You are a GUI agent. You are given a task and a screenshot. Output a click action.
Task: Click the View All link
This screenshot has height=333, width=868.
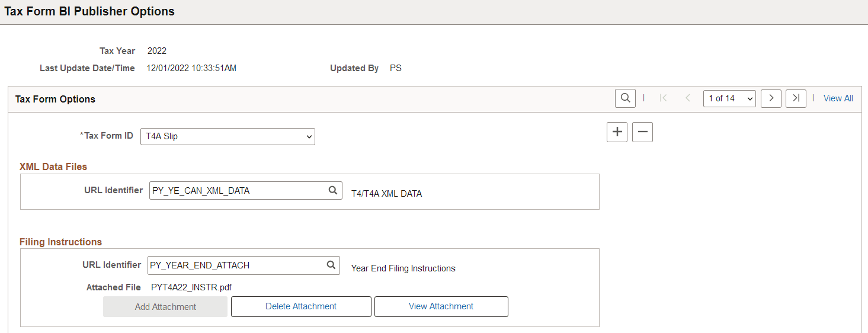click(x=838, y=98)
